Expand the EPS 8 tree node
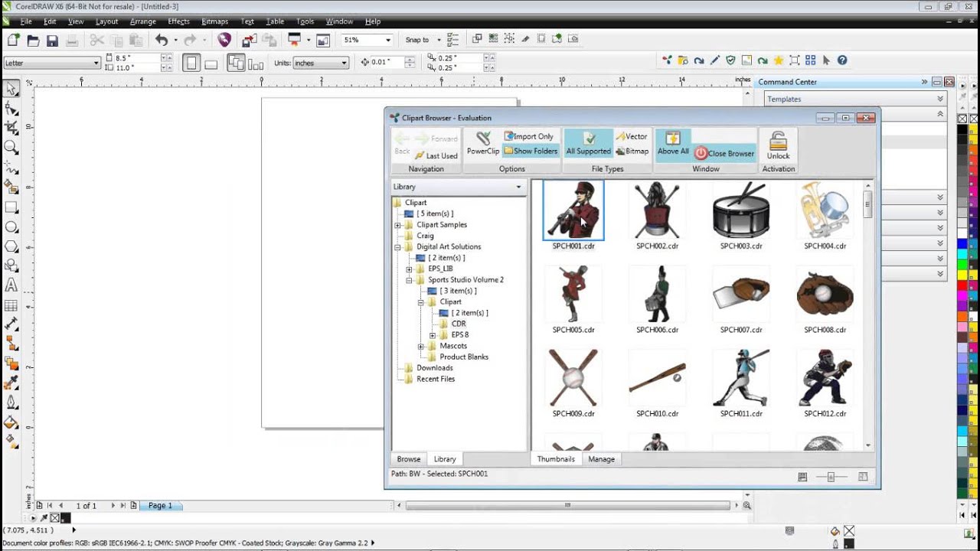Image resolution: width=980 pixels, height=551 pixels. tap(432, 335)
